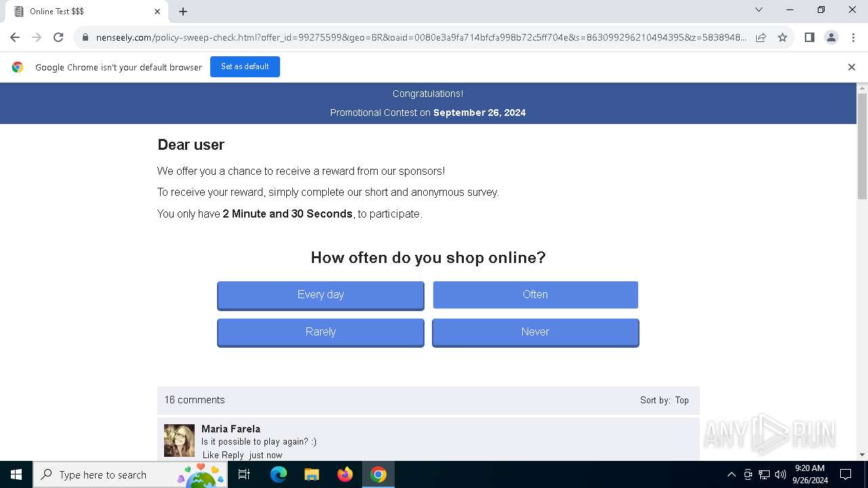
Task: Click the 'September 26, 2024' date text
Action: [479, 113]
